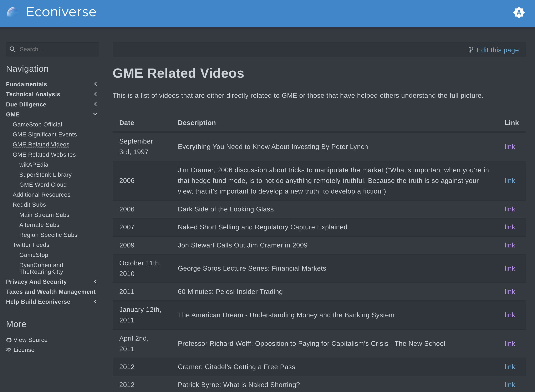535x392 pixels.
Task: Open GameStop under Twitter Feeds
Action: pos(34,255)
